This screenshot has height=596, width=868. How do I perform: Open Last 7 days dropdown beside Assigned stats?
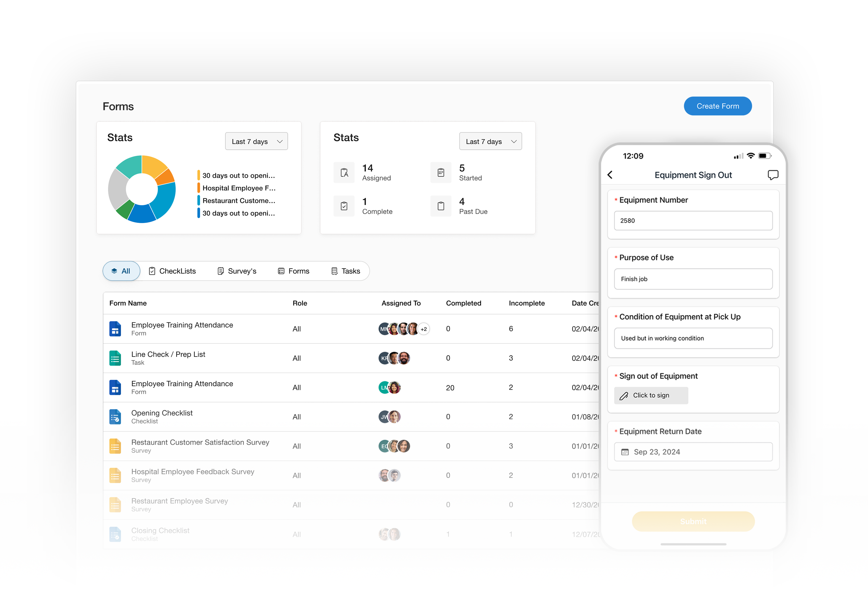[490, 142]
